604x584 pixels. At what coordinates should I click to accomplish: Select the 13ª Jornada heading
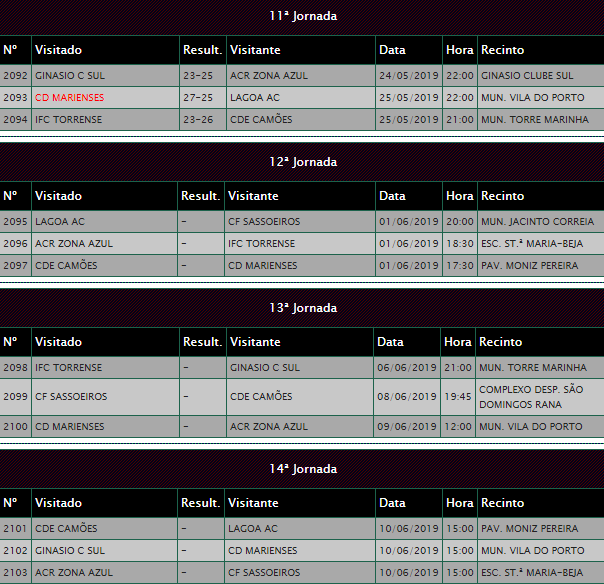tap(303, 308)
